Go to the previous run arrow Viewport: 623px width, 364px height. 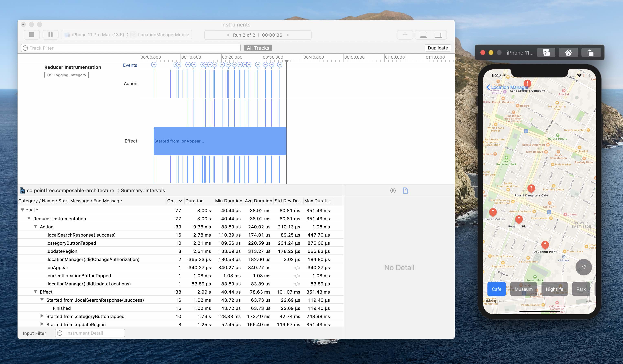pos(228,35)
